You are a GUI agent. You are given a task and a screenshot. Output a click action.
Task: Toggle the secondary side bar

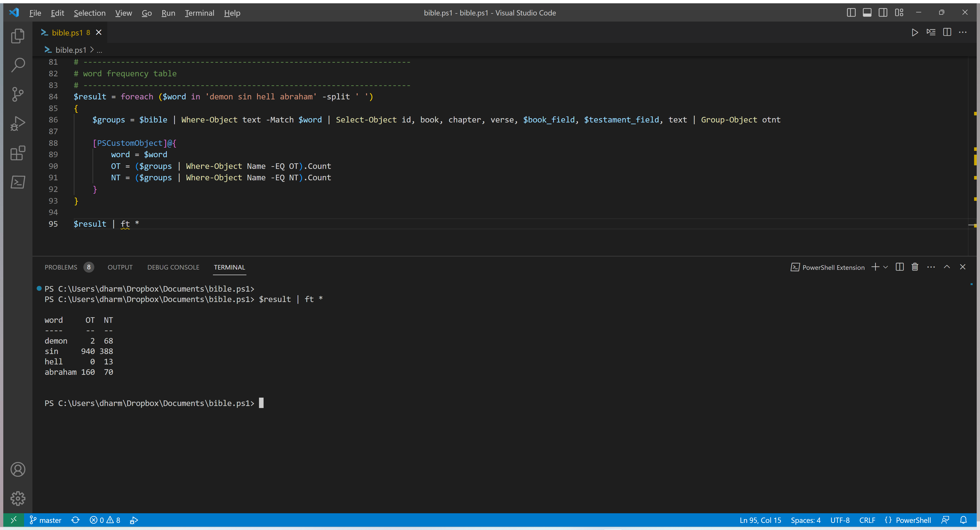pyautogui.click(x=883, y=12)
